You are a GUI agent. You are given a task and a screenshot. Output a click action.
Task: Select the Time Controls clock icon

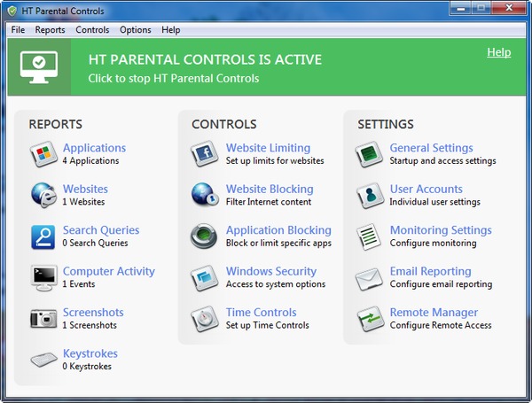point(206,319)
